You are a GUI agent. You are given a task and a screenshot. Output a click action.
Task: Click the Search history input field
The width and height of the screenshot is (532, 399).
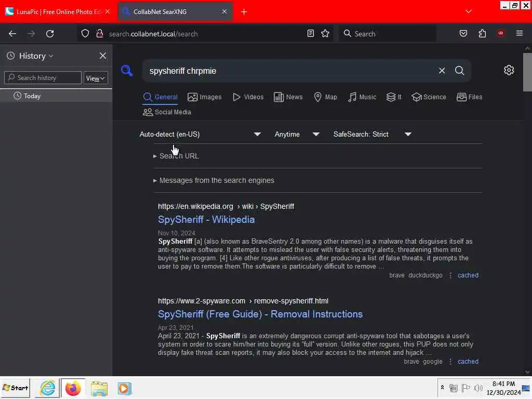tap(43, 78)
